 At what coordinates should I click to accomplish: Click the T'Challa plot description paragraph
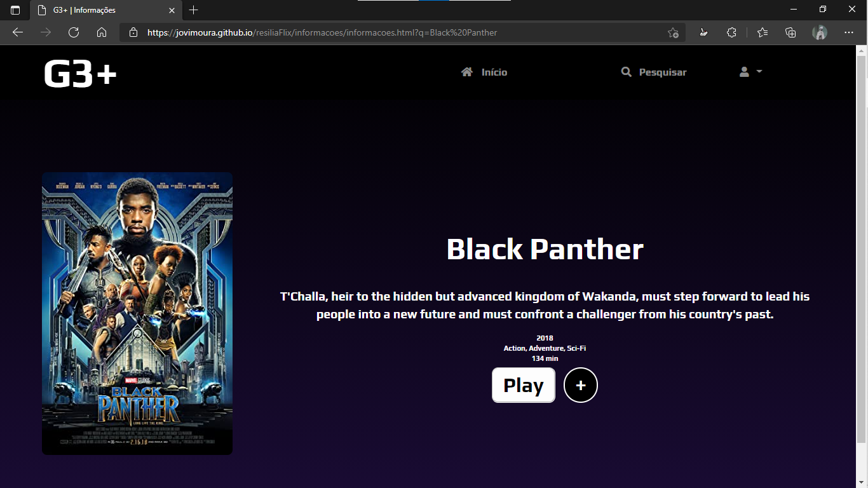pos(545,305)
